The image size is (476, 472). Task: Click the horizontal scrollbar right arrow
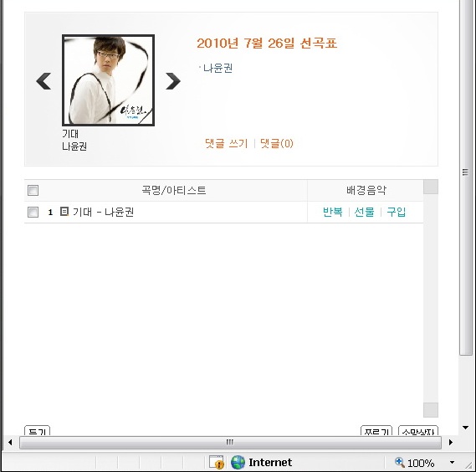[451, 442]
